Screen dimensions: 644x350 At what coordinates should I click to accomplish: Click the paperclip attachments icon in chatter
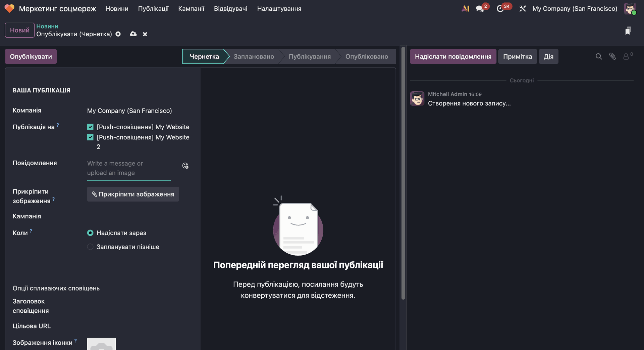612,56
